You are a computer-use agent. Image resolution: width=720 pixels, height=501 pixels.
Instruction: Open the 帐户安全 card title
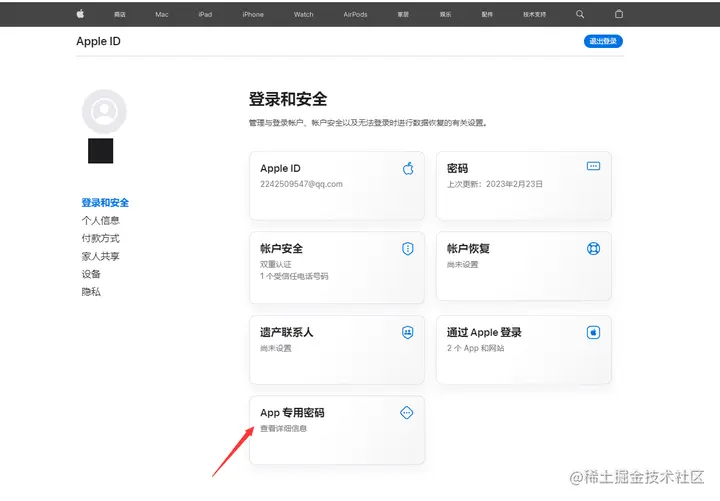point(281,249)
